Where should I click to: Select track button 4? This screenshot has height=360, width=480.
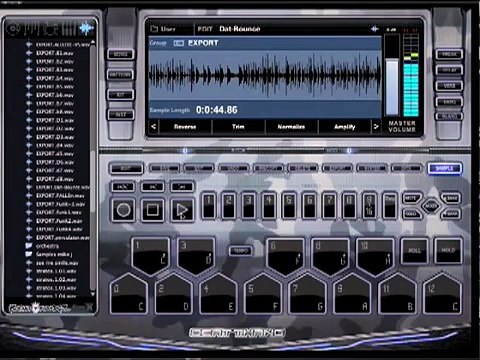(269, 206)
